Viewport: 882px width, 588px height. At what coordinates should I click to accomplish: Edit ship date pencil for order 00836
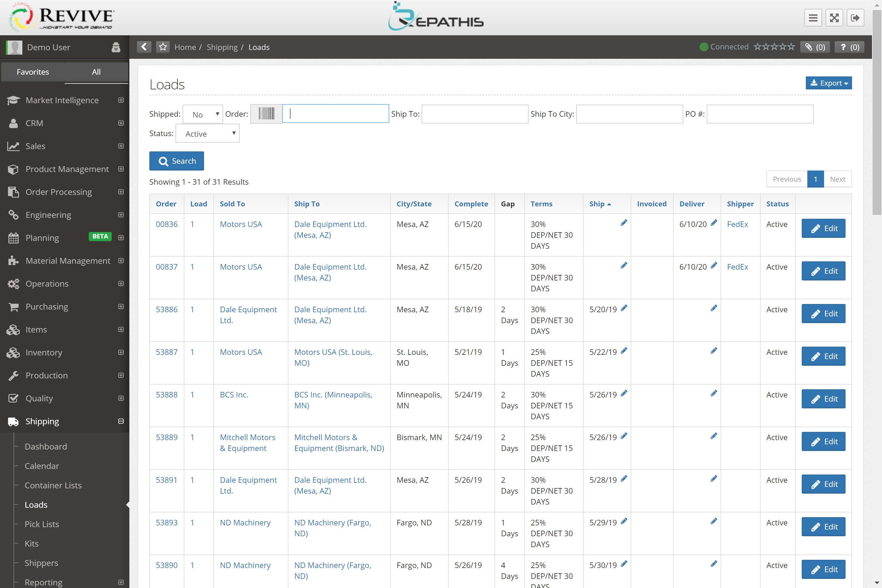click(x=624, y=223)
